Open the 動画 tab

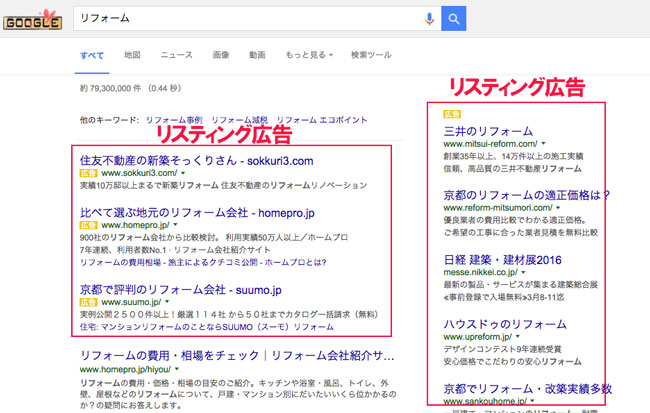(x=257, y=55)
